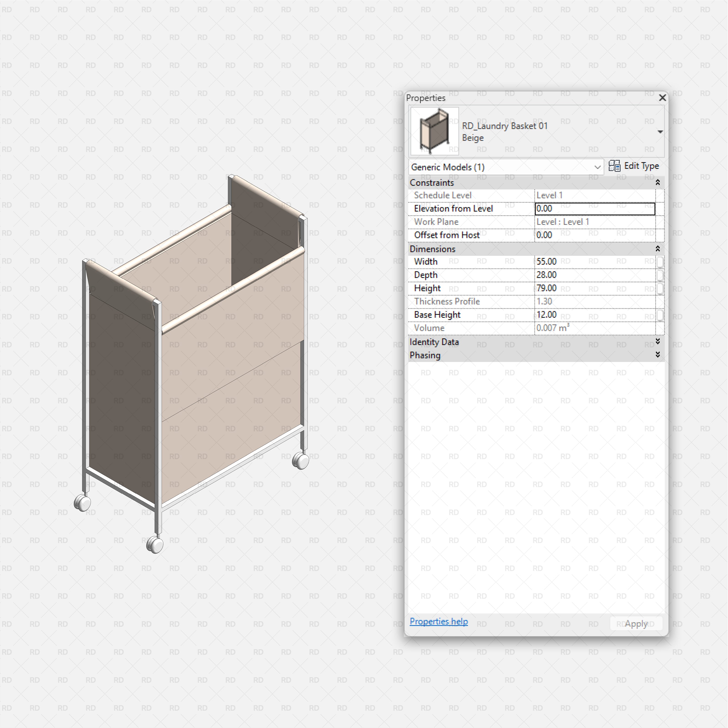Toggle the associate parameter box for Height
Viewport: 728px width, 728px height.
point(661,288)
